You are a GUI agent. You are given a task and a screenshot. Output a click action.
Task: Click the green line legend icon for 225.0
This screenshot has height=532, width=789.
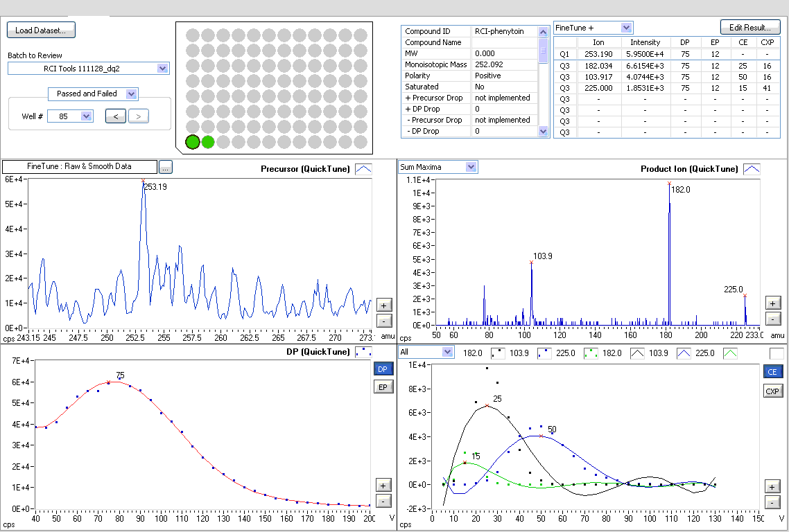(x=730, y=353)
